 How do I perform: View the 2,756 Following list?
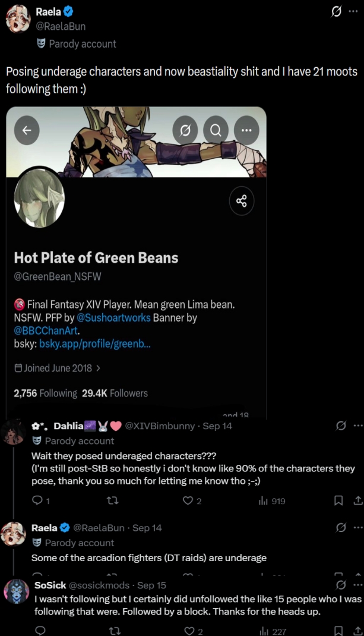(45, 393)
